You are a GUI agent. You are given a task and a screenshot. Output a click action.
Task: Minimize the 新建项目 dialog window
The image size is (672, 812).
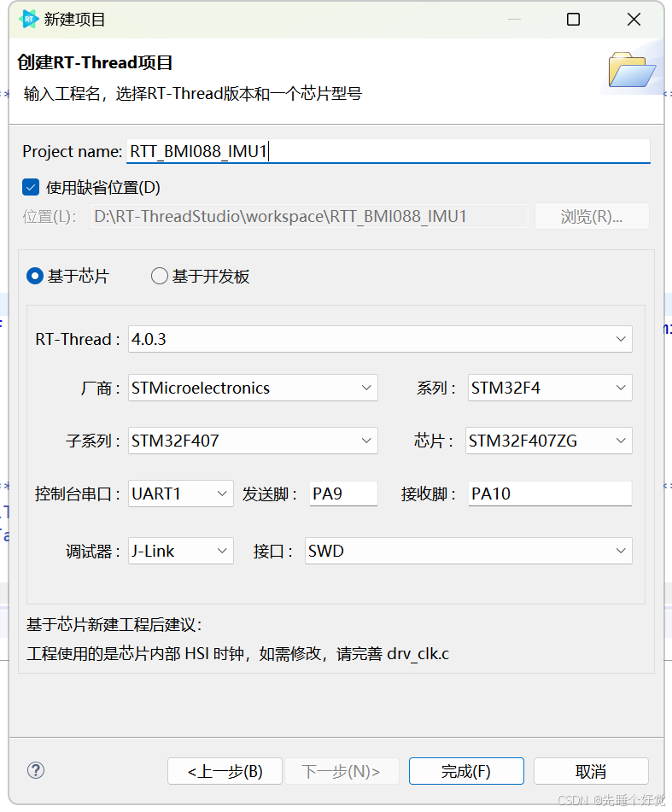(514, 20)
